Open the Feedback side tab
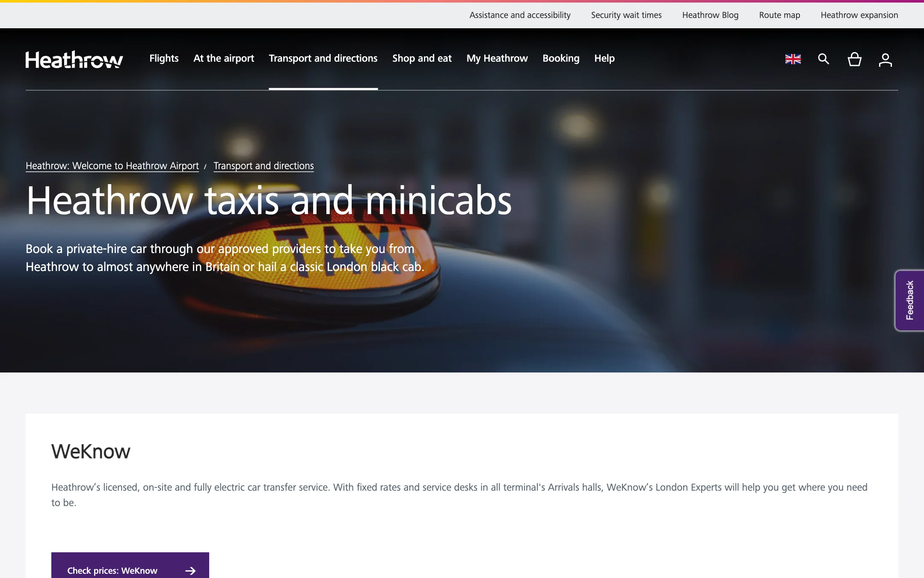This screenshot has height=578, width=924. pyautogui.click(x=909, y=300)
